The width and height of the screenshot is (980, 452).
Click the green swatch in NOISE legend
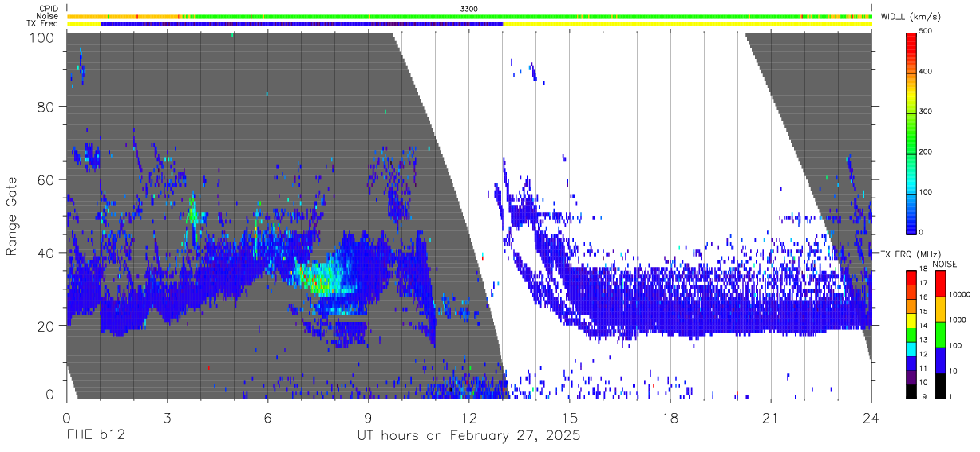pyautogui.click(x=939, y=335)
